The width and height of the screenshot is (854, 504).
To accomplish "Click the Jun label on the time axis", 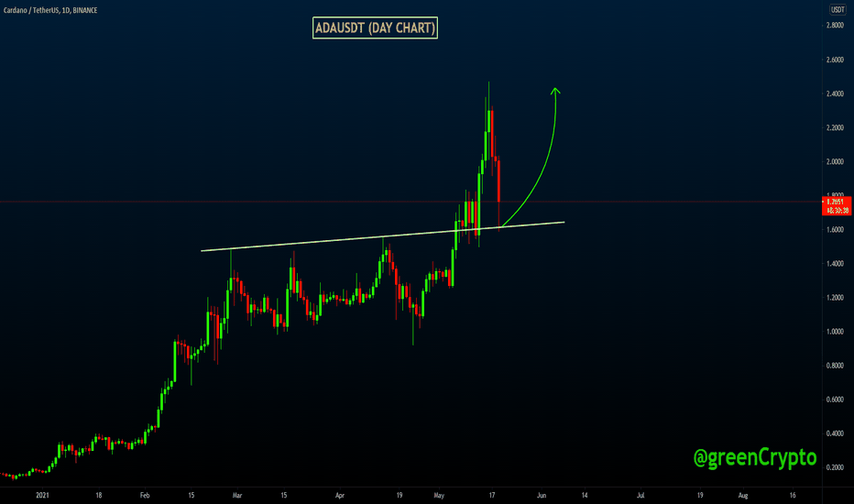I will 542,495.
